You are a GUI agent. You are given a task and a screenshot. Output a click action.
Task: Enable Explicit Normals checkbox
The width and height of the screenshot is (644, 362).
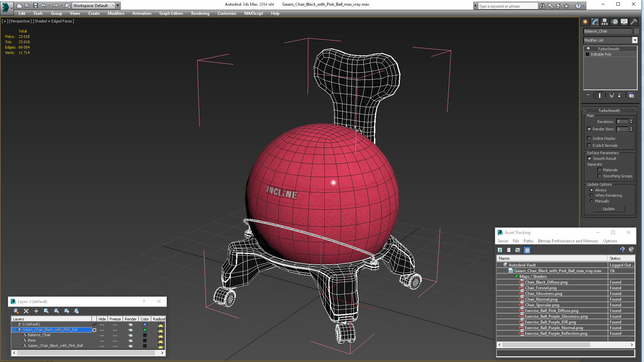pyautogui.click(x=589, y=145)
